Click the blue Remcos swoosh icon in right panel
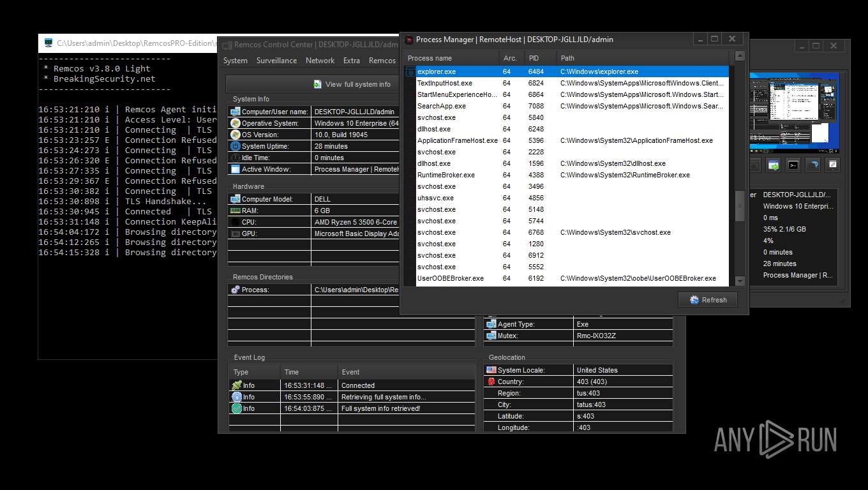This screenshot has height=490, width=868. [812, 165]
